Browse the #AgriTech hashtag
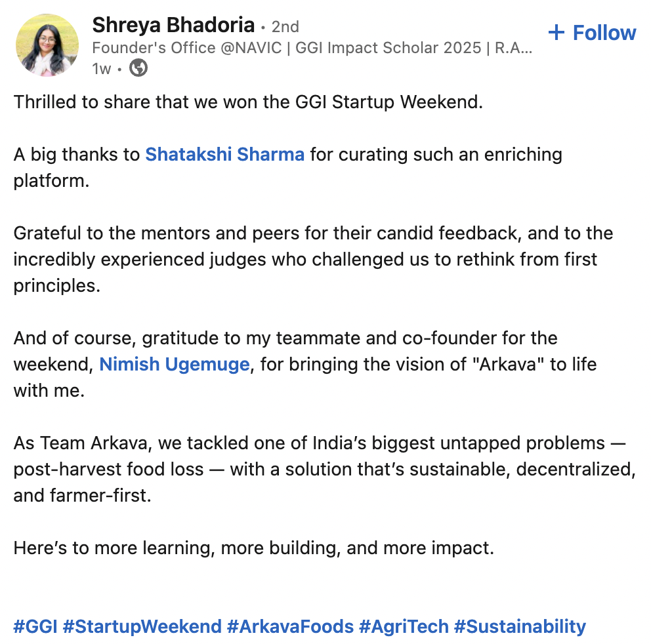This screenshot has height=644, width=651. tap(404, 626)
